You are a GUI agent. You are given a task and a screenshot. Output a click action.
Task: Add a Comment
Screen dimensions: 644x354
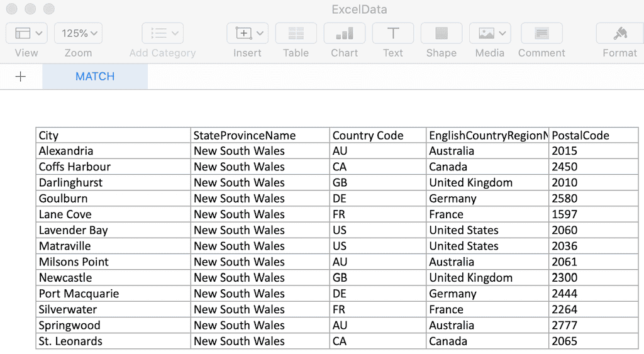(541, 33)
